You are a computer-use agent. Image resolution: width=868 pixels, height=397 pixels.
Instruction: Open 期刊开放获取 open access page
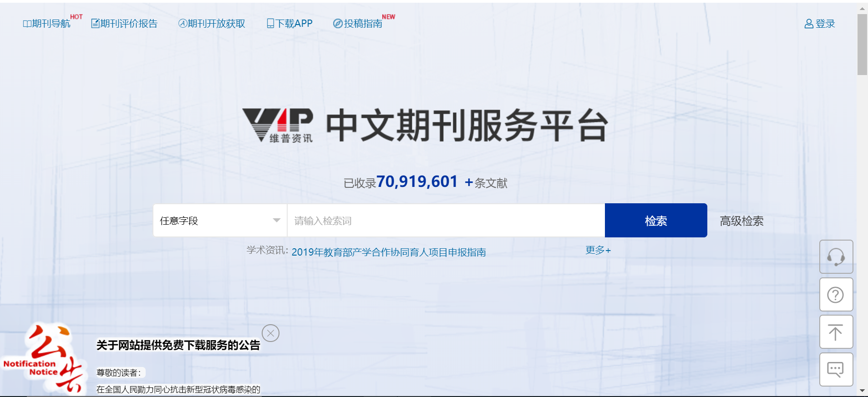(x=212, y=24)
